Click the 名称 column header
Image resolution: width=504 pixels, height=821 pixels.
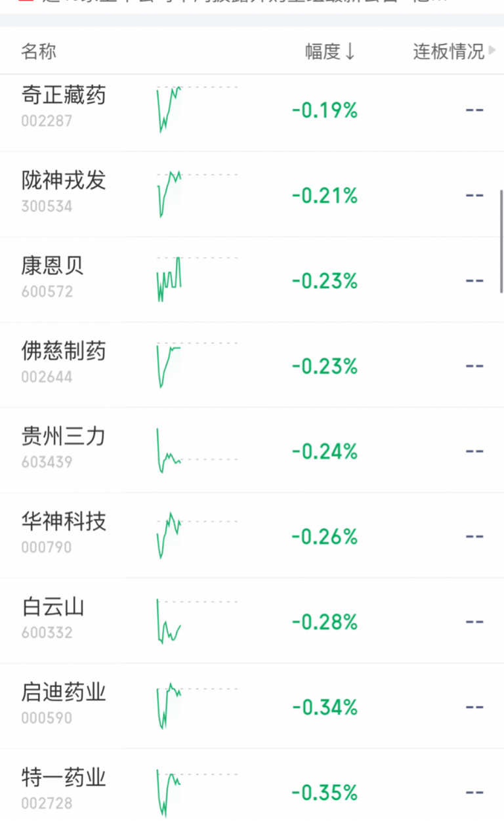[x=39, y=51]
